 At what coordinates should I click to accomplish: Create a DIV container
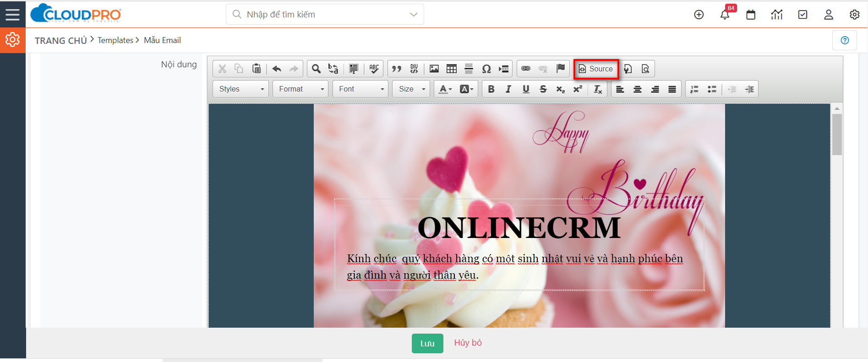tap(414, 69)
